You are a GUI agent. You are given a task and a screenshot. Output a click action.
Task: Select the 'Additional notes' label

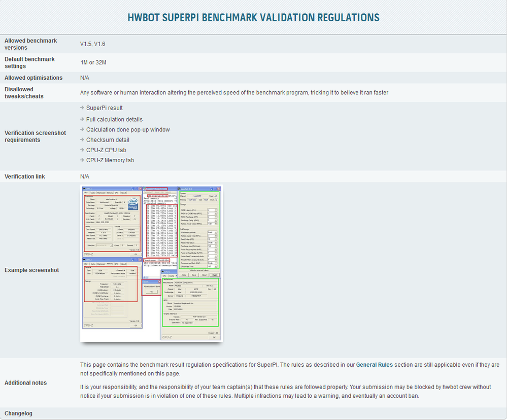25,383
